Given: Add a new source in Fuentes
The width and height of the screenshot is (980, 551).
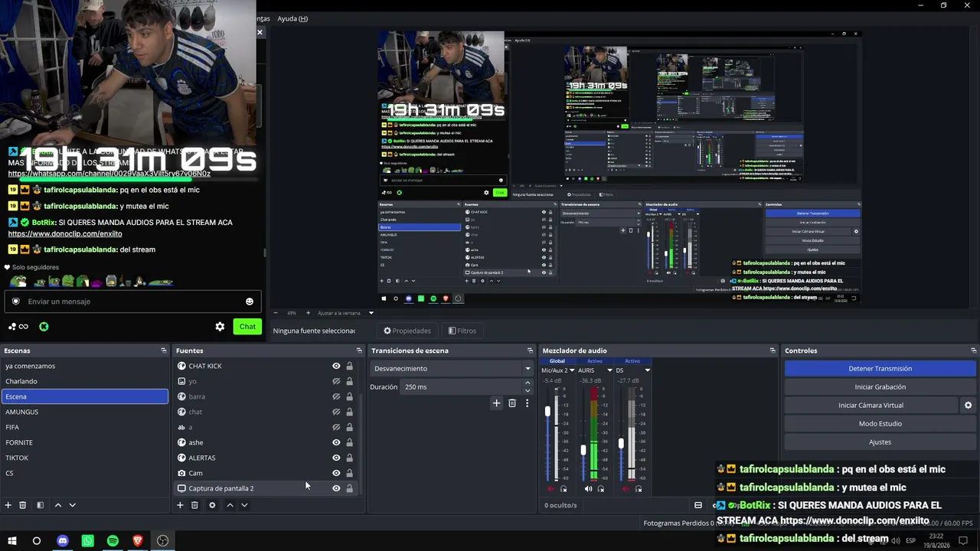Looking at the screenshot, I should point(180,505).
